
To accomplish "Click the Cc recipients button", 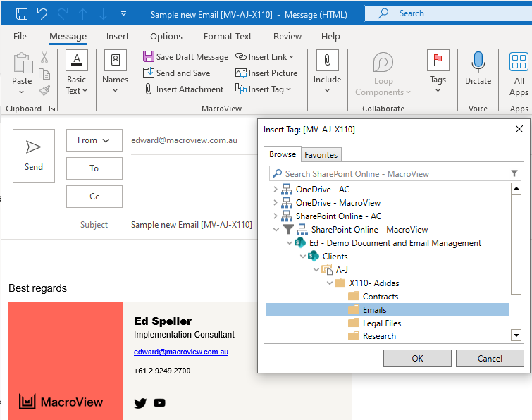I will tap(94, 197).
